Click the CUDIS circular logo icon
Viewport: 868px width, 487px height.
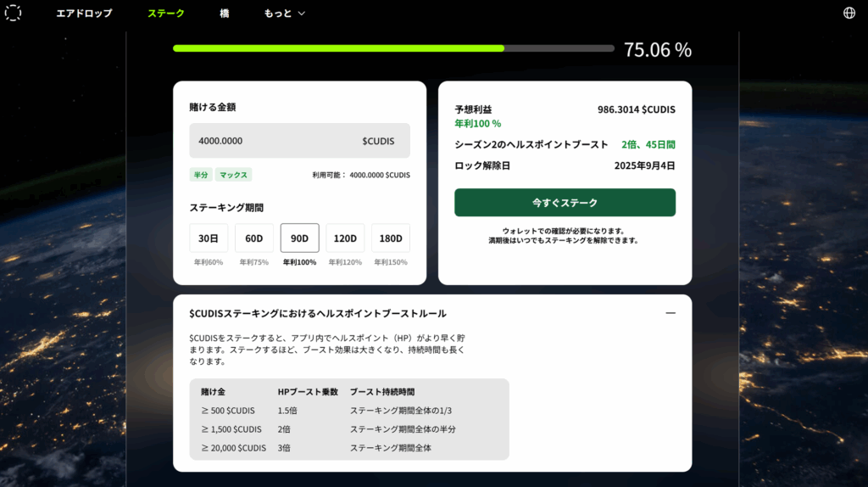pyautogui.click(x=14, y=13)
